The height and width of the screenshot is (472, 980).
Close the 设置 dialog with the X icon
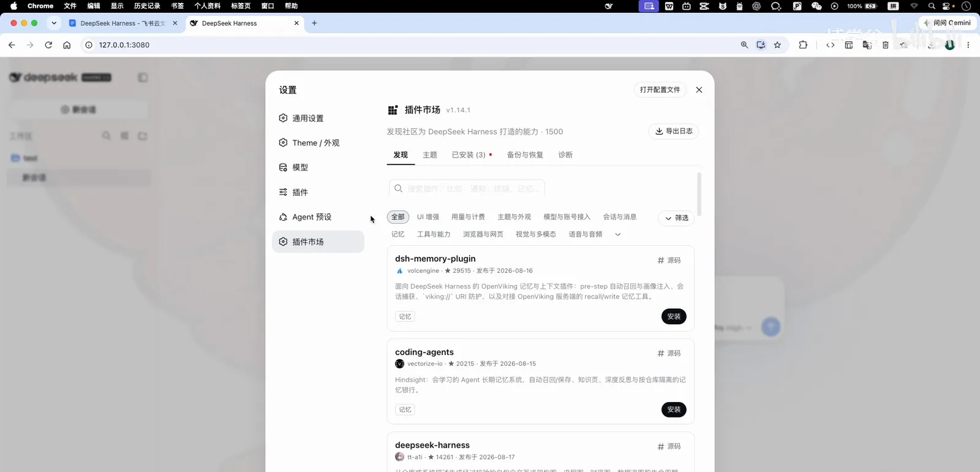pos(699,89)
